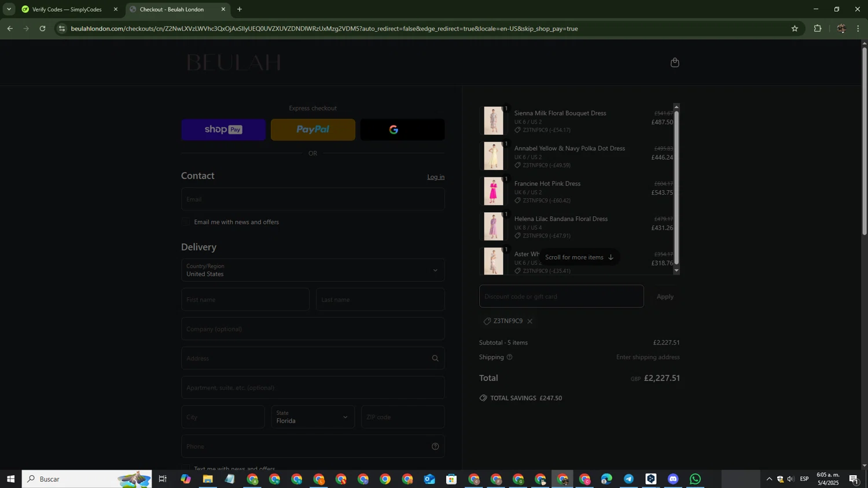868x488 pixels.
Task: Click the address search magnifier icon
Action: pyautogui.click(x=435, y=358)
